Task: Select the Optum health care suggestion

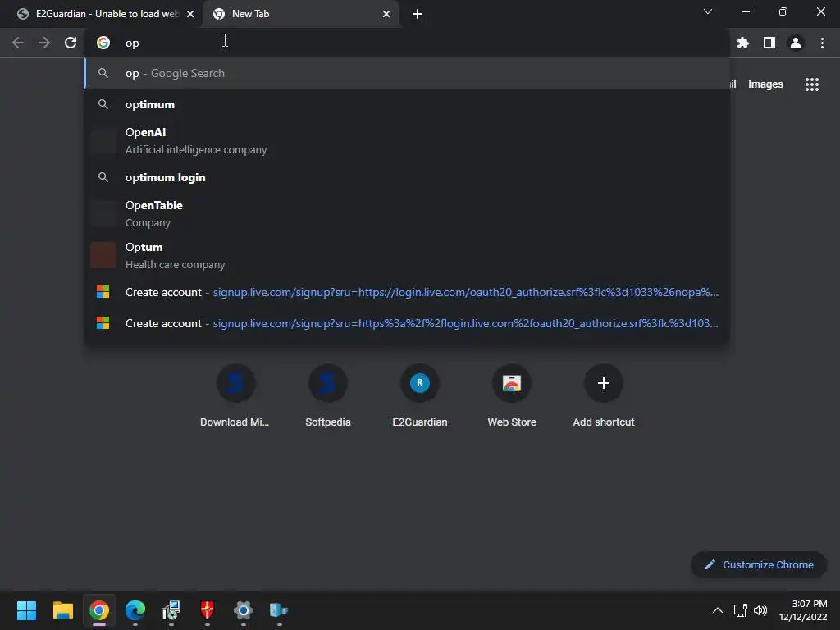Action: 407,256
